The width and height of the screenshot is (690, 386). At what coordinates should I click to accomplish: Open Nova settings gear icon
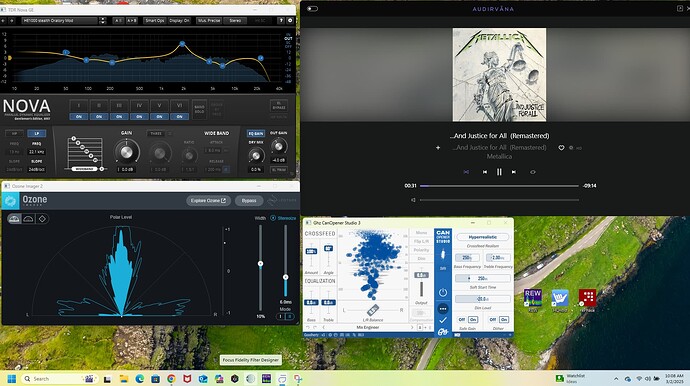click(x=290, y=20)
